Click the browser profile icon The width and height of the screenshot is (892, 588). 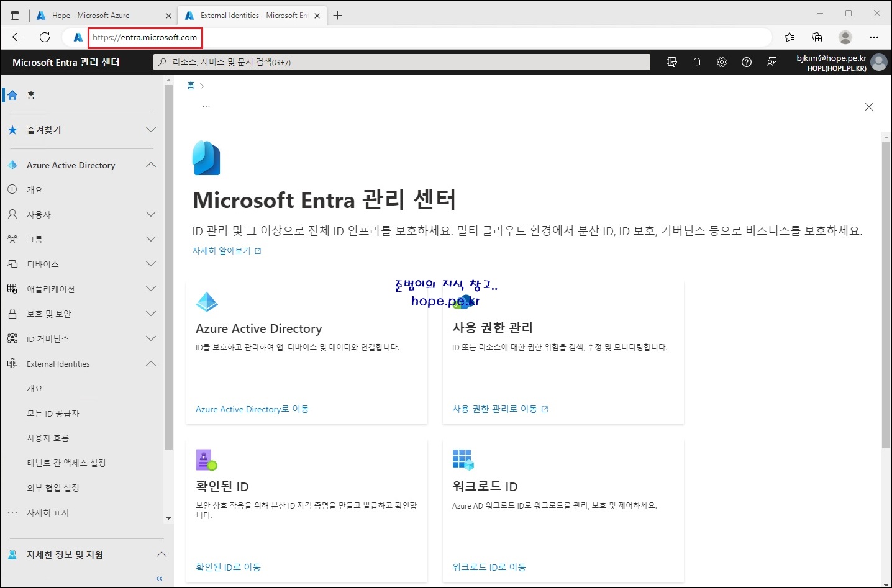845,37
